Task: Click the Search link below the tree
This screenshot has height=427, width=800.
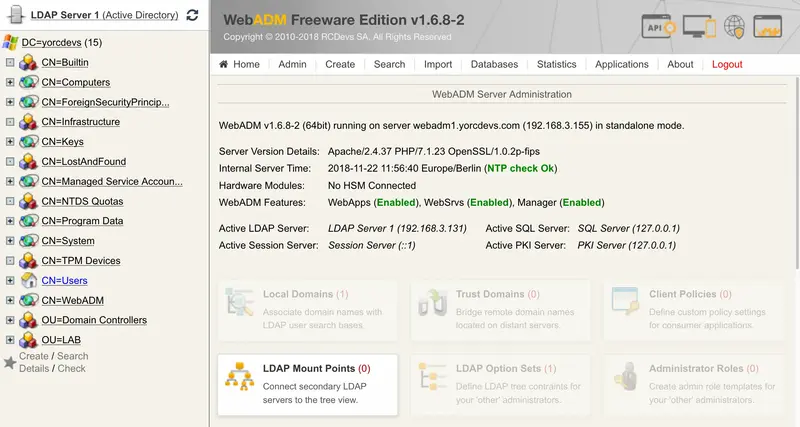Action: [x=72, y=356]
